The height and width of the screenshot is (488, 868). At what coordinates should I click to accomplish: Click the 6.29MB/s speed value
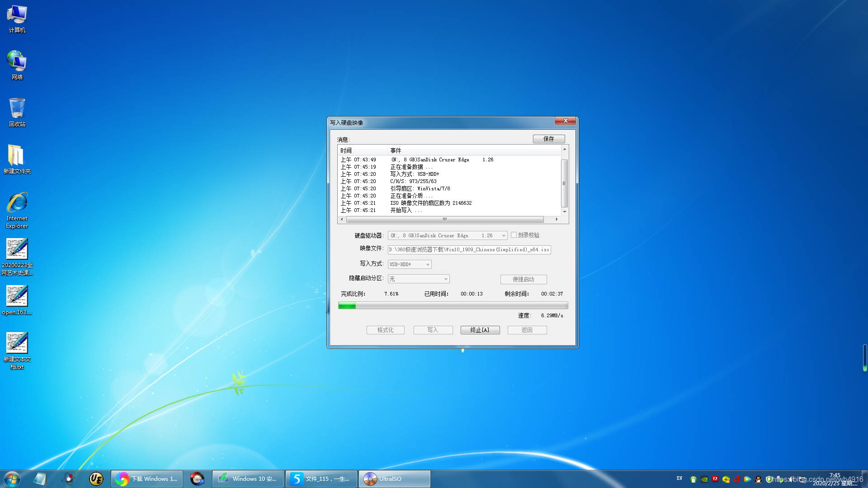tap(552, 315)
